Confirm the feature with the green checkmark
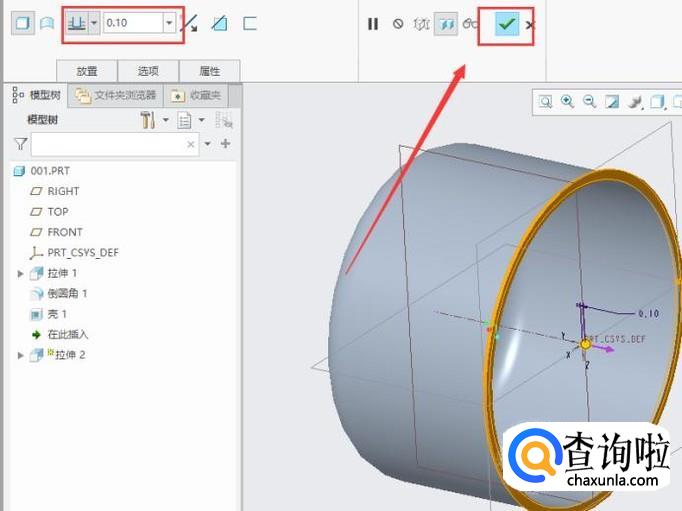This screenshot has width=682, height=511. [x=506, y=23]
